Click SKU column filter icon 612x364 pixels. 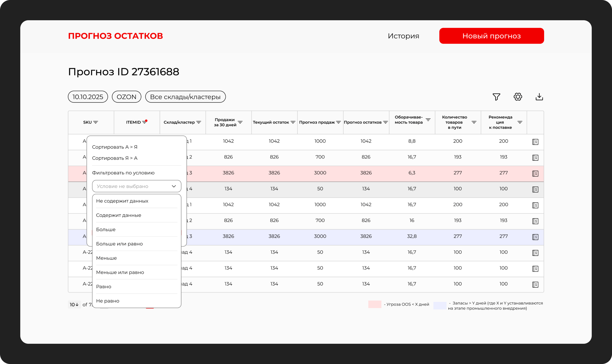(95, 122)
